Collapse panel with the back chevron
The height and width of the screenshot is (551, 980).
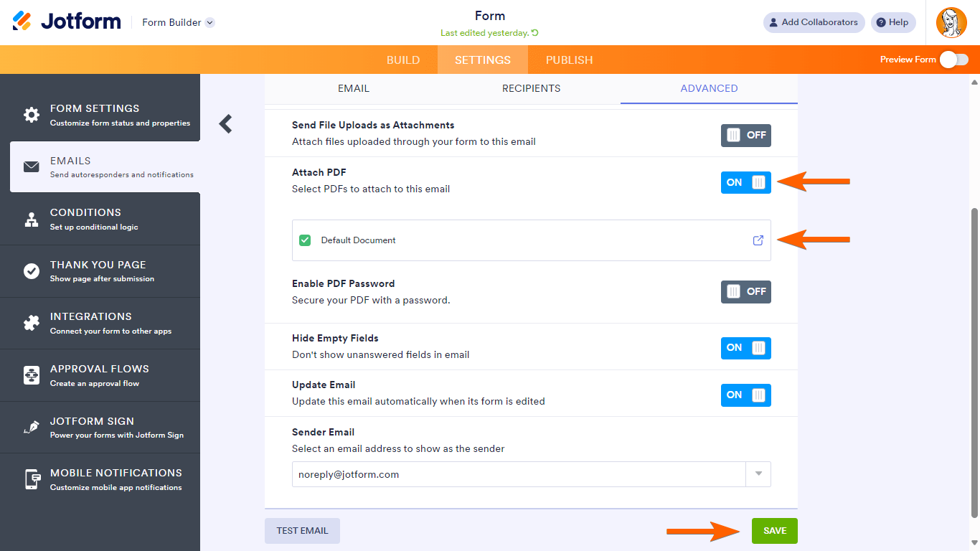point(226,124)
